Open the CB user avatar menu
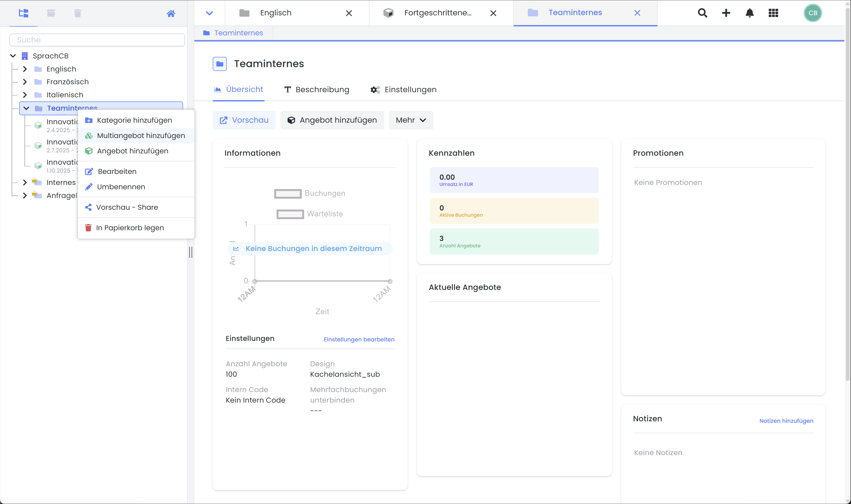851x504 pixels. [x=813, y=13]
